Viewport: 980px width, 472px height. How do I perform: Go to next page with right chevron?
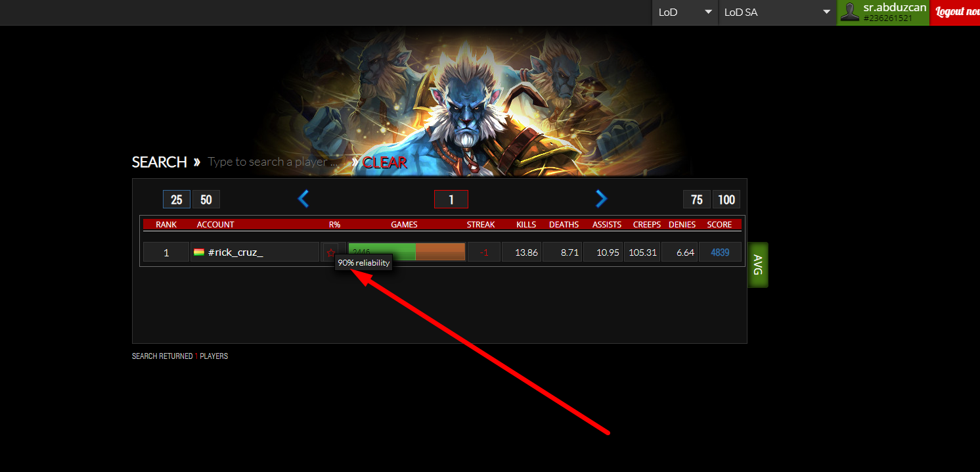[x=601, y=199]
